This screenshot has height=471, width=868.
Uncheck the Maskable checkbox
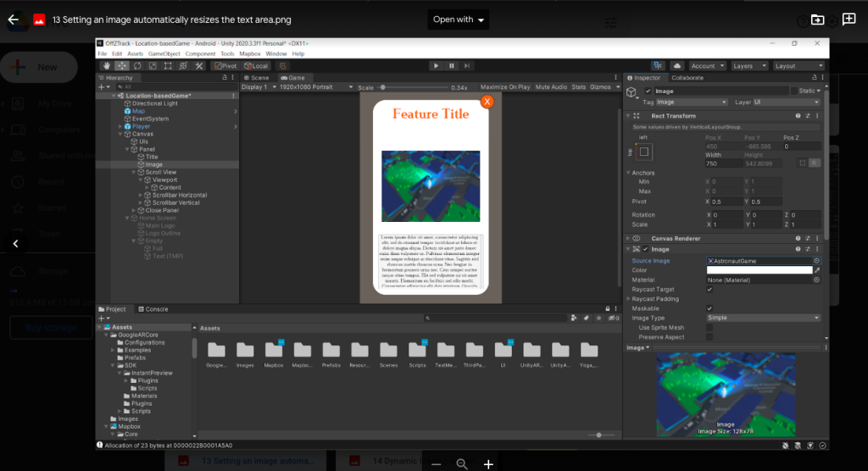click(x=709, y=308)
